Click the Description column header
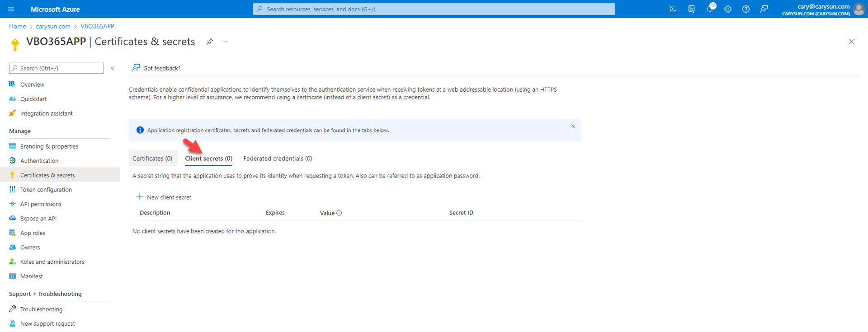 (x=155, y=213)
